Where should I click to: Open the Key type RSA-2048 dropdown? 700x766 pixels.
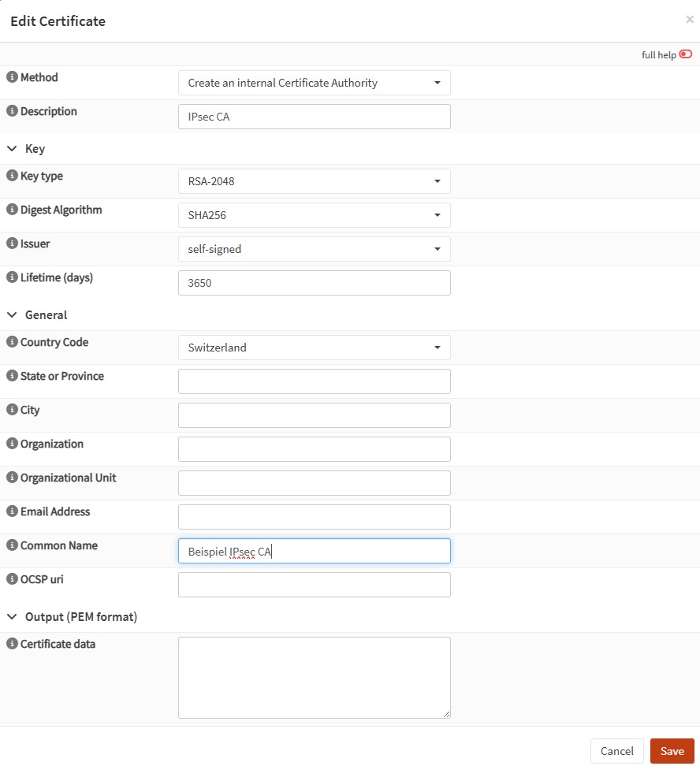pos(314,181)
